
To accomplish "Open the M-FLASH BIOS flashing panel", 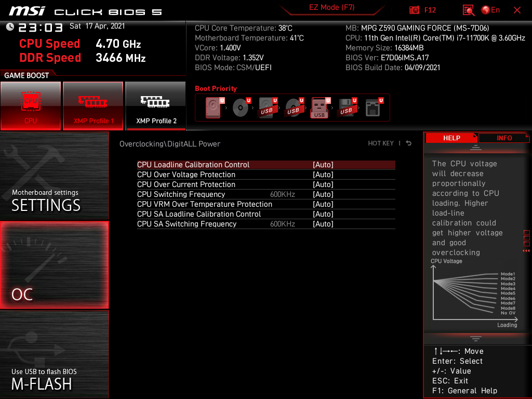I will coord(54,354).
